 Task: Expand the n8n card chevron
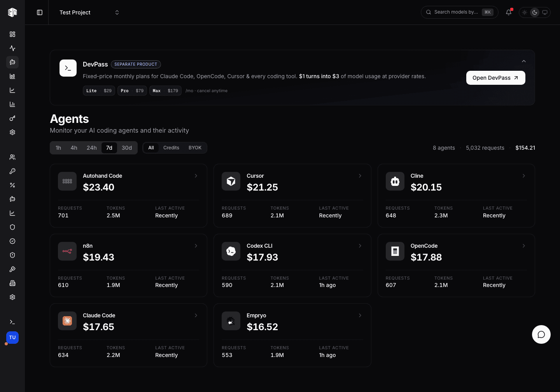196,246
